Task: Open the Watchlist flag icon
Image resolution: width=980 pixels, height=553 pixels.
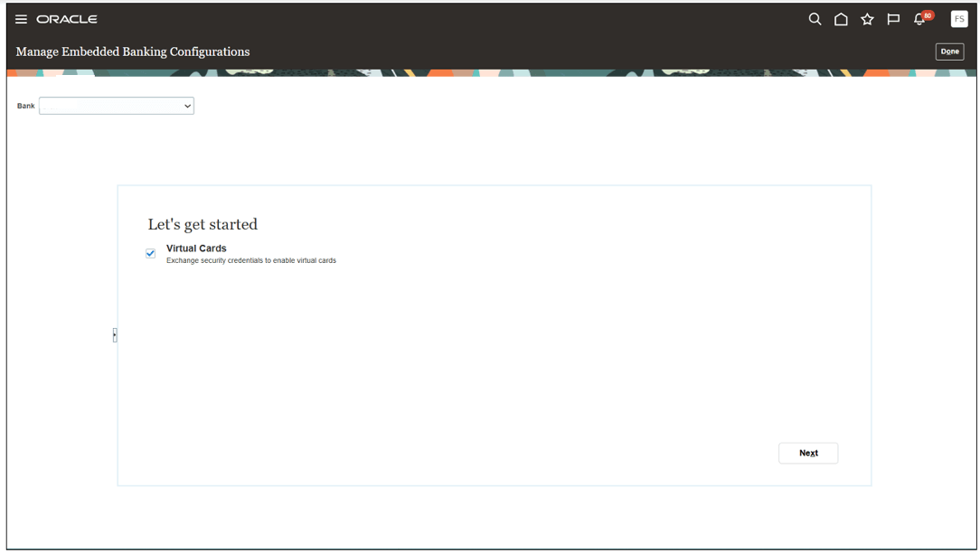Action: 893,19
